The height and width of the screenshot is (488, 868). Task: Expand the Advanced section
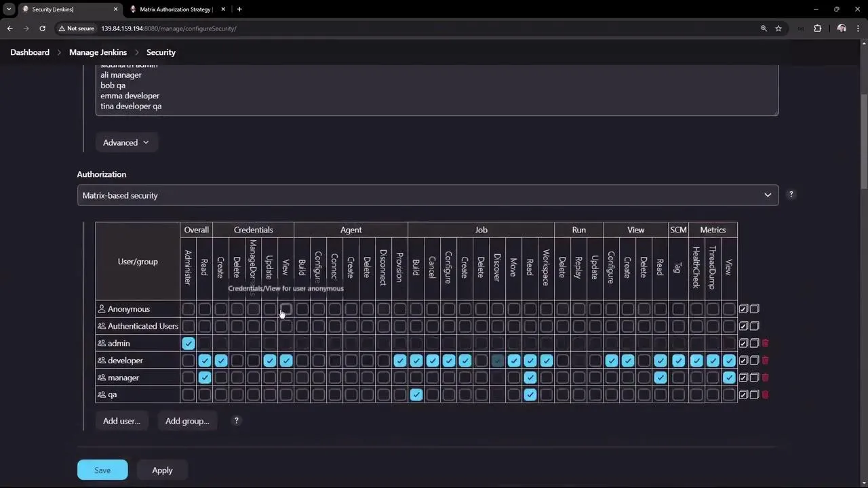coord(126,142)
